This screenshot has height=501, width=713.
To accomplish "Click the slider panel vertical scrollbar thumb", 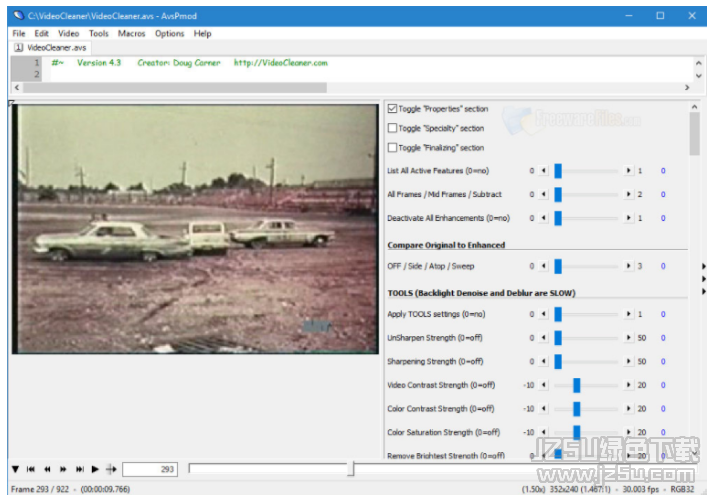I will tap(694, 134).
